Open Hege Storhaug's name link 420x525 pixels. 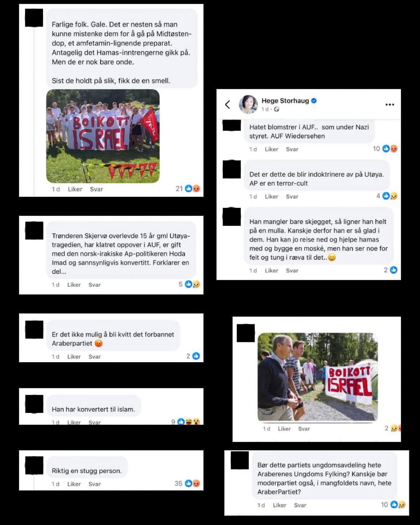click(x=285, y=101)
